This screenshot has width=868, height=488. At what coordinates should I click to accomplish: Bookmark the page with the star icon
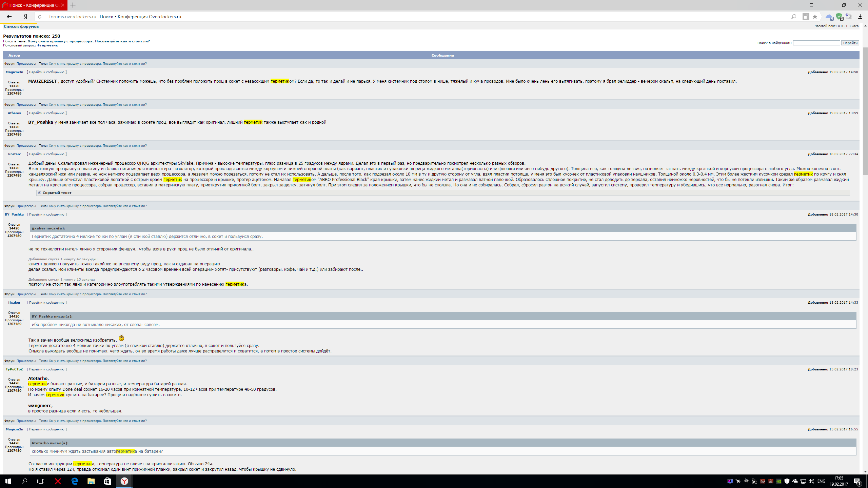pyautogui.click(x=815, y=17)
